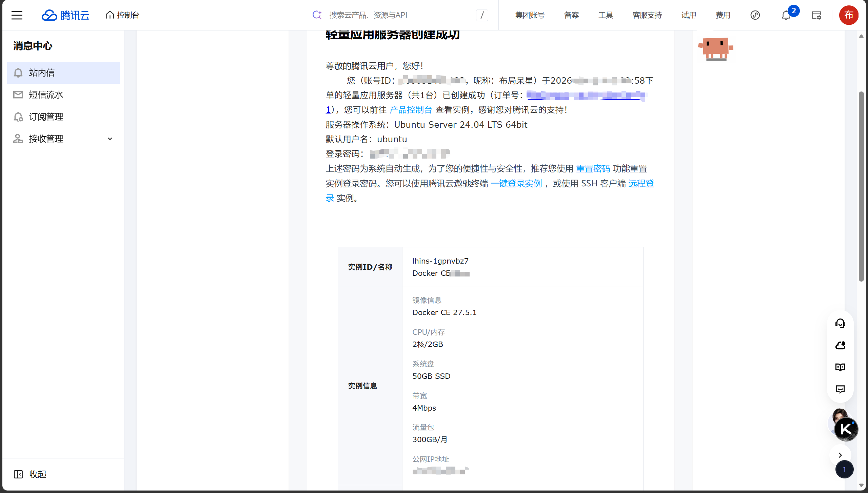Click the slash shortcut key badge
868x493 pixels.
[x=482, y=15]
